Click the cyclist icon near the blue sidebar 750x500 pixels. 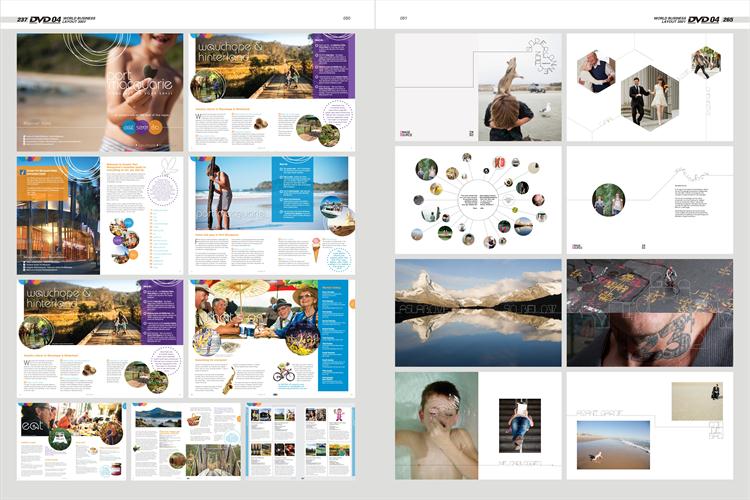pos(284,375)
